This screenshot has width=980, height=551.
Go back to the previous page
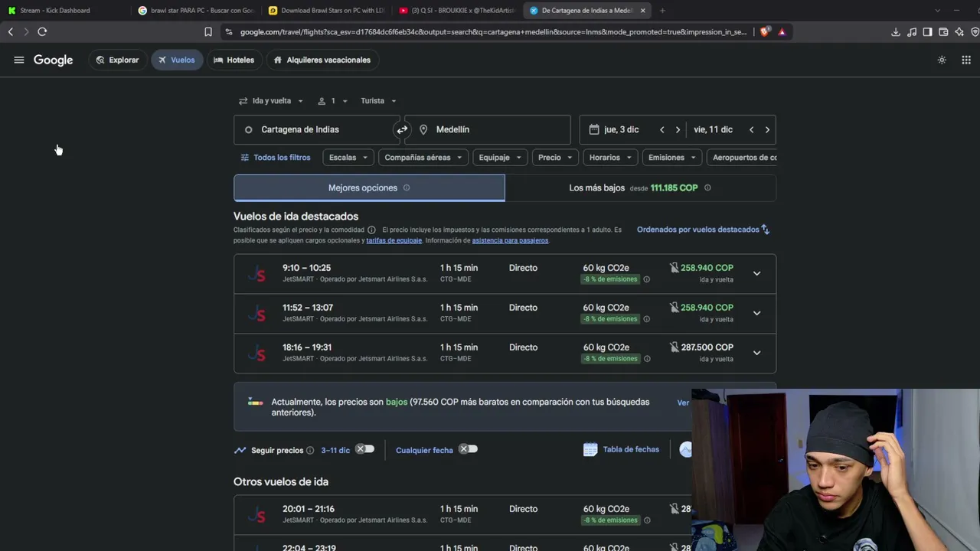tap(11, 31)
